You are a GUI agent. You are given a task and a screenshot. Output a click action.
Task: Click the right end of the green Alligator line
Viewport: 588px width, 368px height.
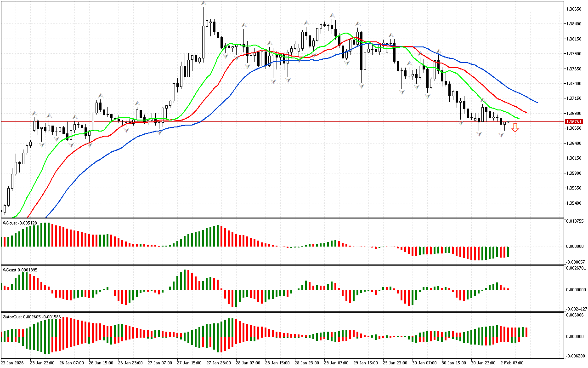pyautogui.click(x=519, y=118)
